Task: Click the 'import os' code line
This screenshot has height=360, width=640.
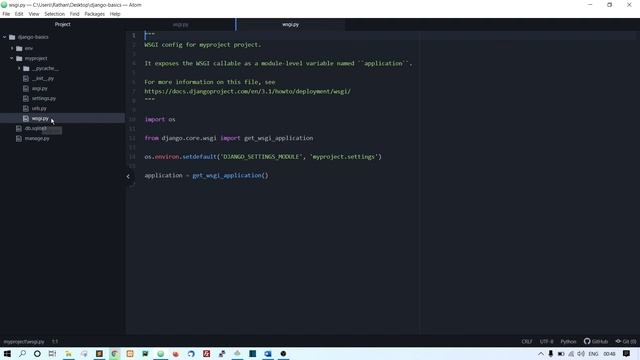Action: 160,120
